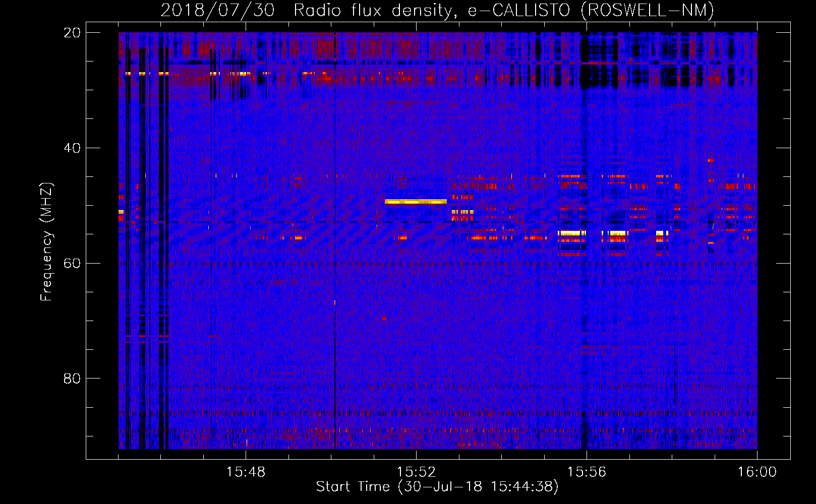
Task: Click the long yellow emission bar near 50 MHz
Action: coord(416,202)
